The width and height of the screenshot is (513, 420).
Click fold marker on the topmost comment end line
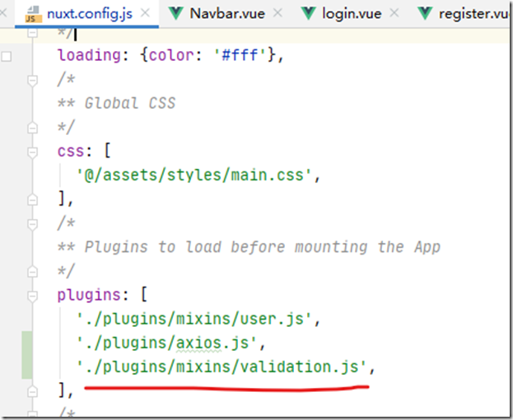coord(32,33)
